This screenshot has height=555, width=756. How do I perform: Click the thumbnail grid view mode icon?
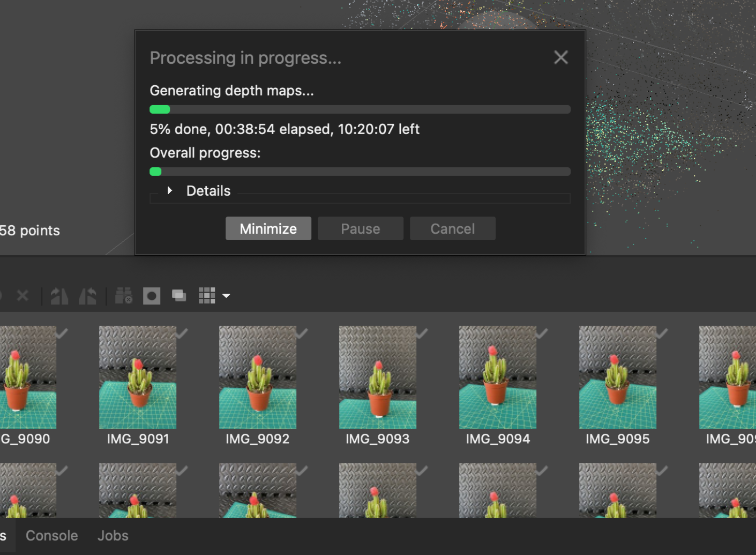[x=207, y=295]
